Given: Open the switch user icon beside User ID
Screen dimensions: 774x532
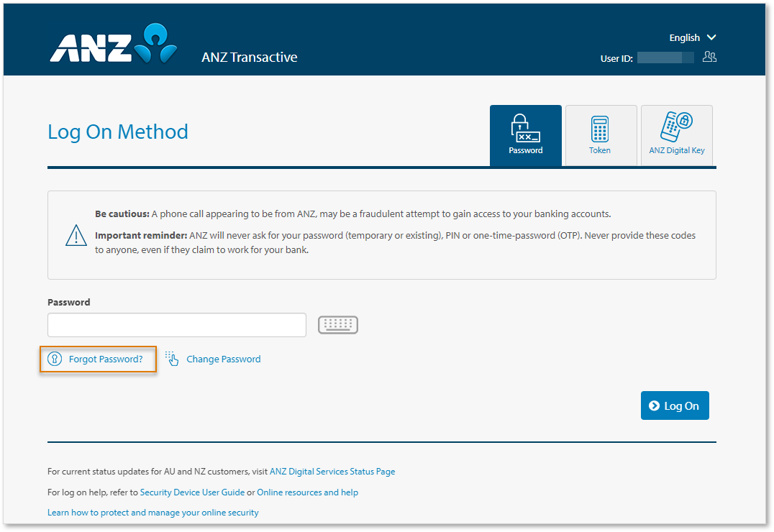Looking at the screenshot, I should point(709,57).
